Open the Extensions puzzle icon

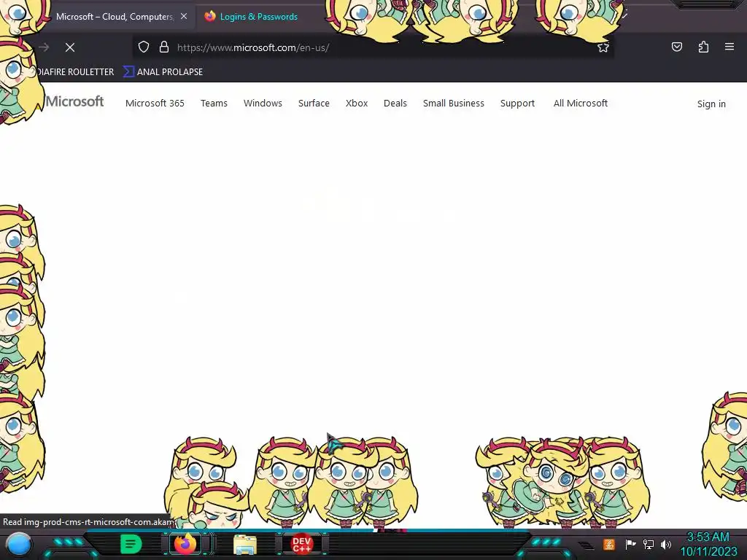(x=703, y=47)
